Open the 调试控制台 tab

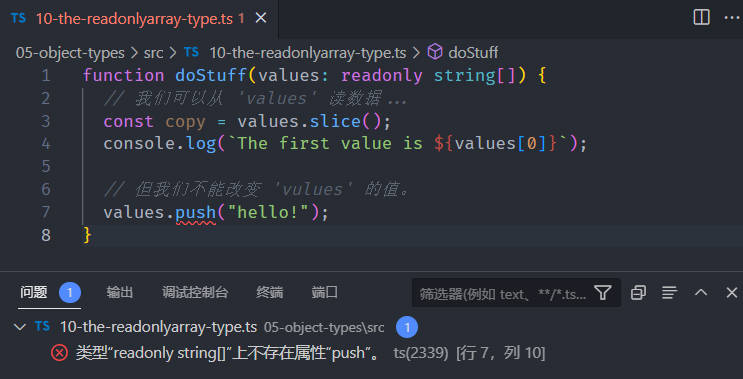tap(195, 293)
